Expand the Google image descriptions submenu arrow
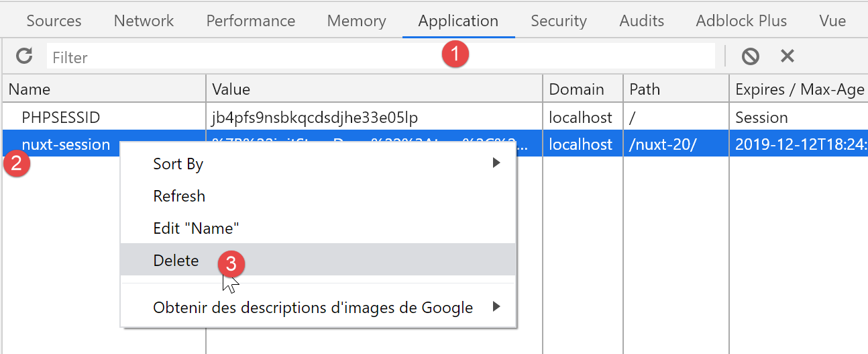Image resolution: width=868 pixels, height=354 pixels. tap(496, 308)
